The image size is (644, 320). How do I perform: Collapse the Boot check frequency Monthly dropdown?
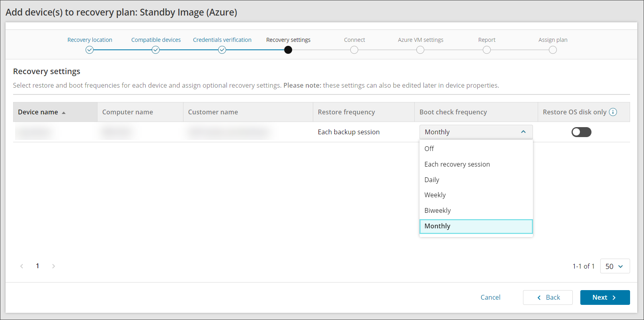pyautogui.click(x=476, y=132)
